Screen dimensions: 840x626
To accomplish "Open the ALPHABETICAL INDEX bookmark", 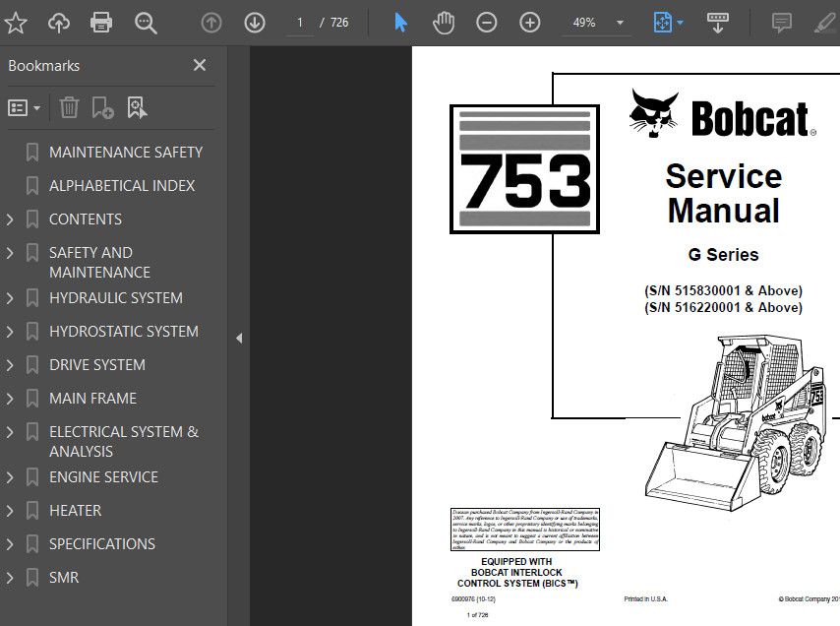I will tap(122, 186).
